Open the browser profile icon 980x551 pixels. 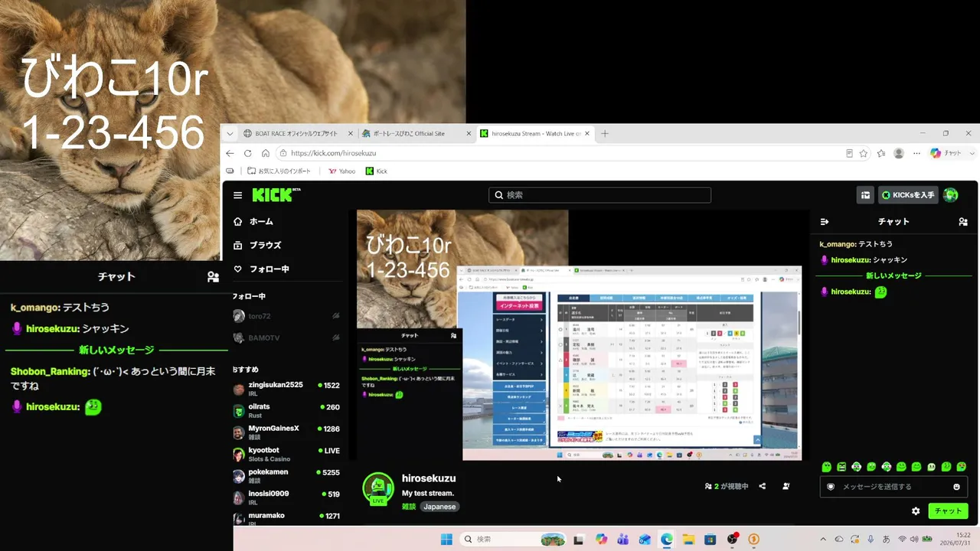[x=899, y=153]
